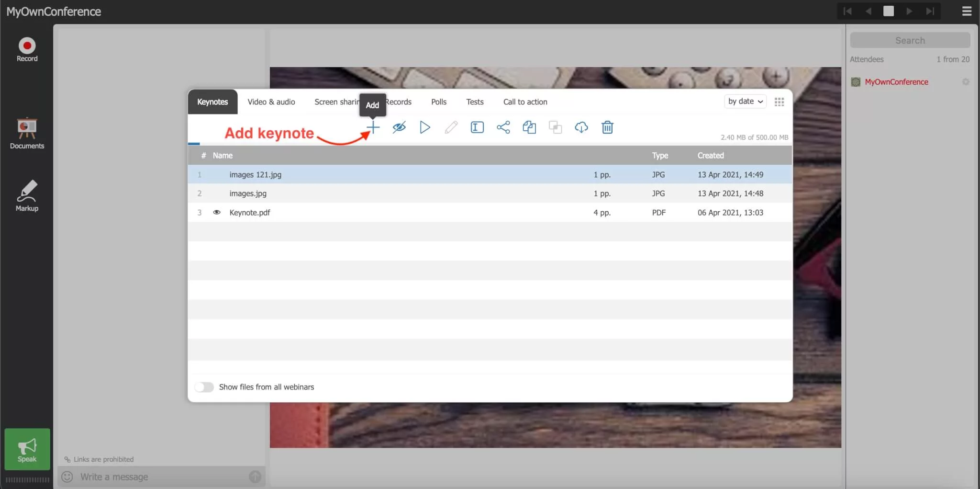This screenshot has height=489, width=980.
Task: Open the Call to action tab
Action: click(524, 102)
